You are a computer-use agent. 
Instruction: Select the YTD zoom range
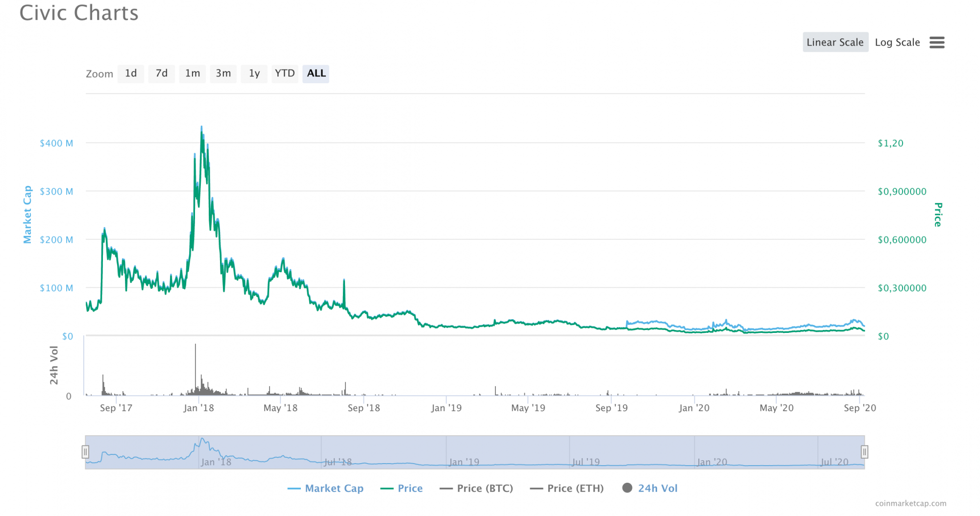pos(285,73)
